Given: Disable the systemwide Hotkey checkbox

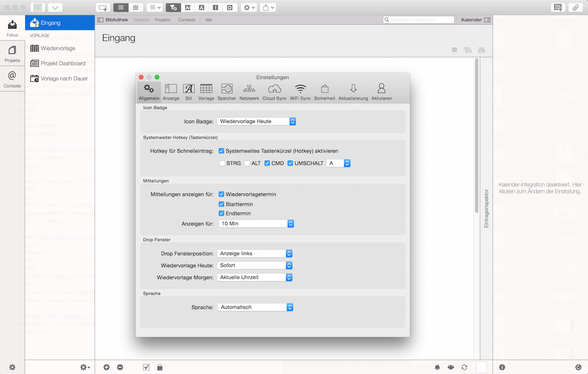Looking at the screenshot, I should pos(221,151).
